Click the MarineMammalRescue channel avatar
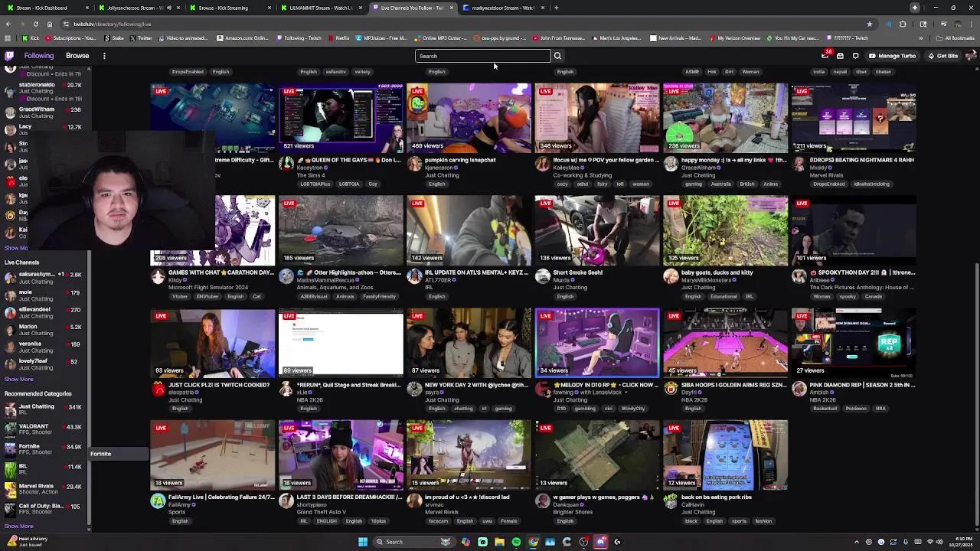The image size is (980, 551). click(286, 276)
